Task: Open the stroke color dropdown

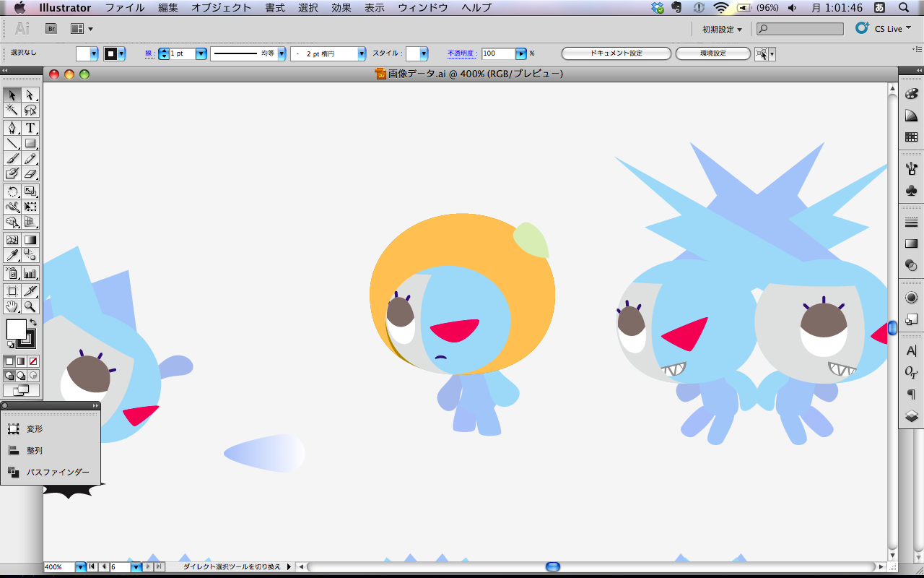Action: 121,53
